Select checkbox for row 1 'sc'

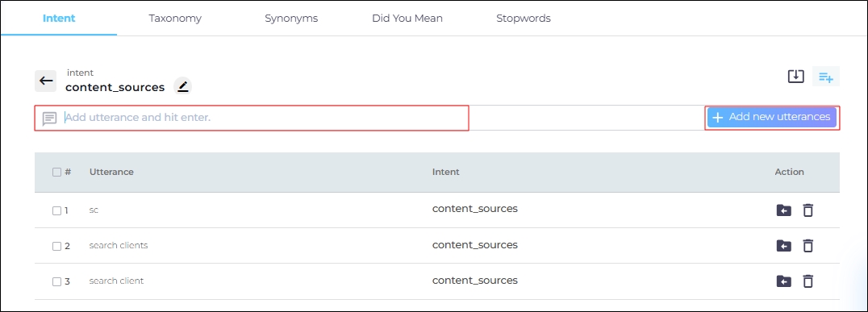coord(56,210)
